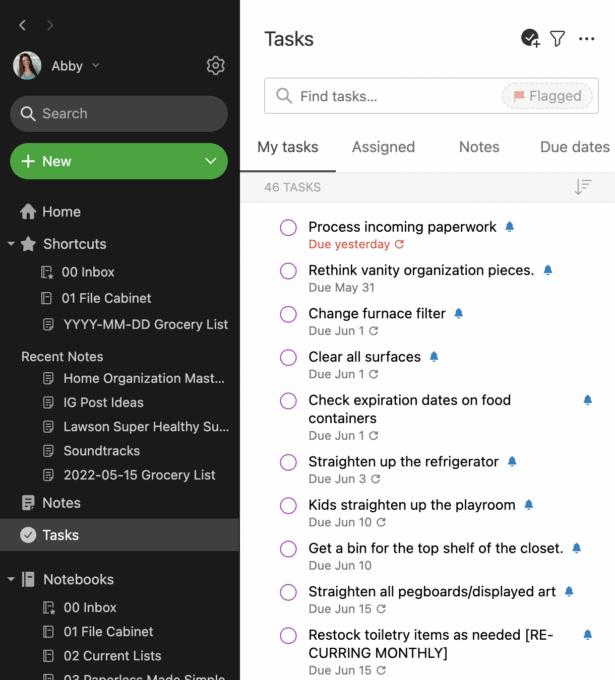Open YYYY-MM-DD Grocery List shortcut

pyautogui.click(x=135, y=324)
